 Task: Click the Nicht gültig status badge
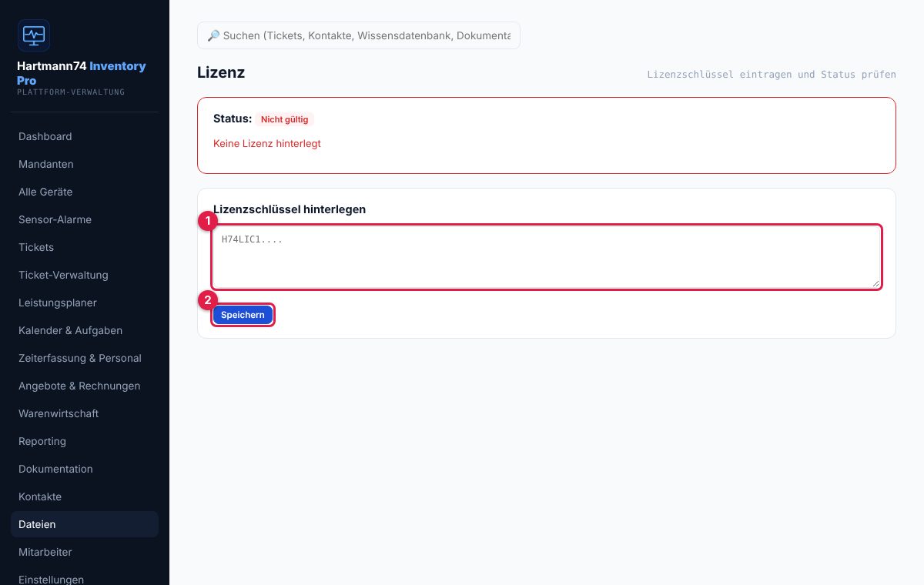285,119
